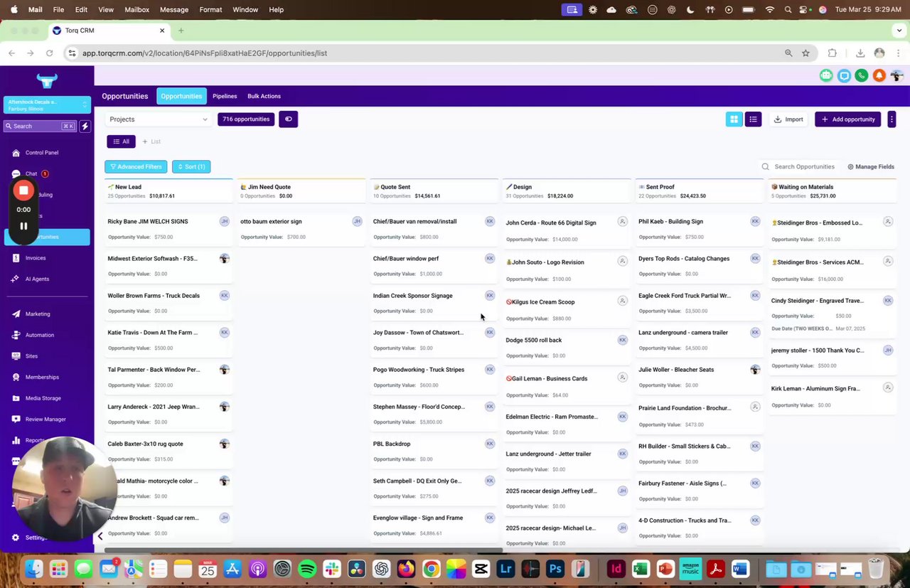Click the browser address bar
The height and width of the screenshot is (588, 910).
point(427,53)
